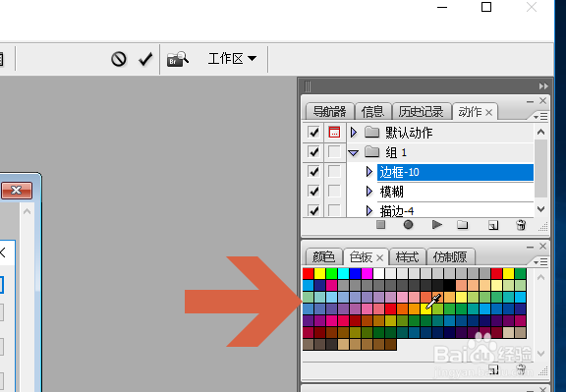The width and height of the screenshot is (566, 392).
Task: Switch to the 仿制源 tab
Action: [x=450, y=257]
